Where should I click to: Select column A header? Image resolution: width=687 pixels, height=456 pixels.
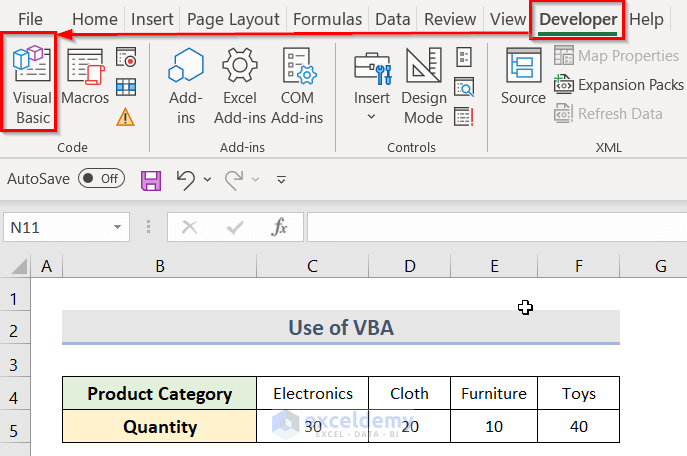[46, 265]
